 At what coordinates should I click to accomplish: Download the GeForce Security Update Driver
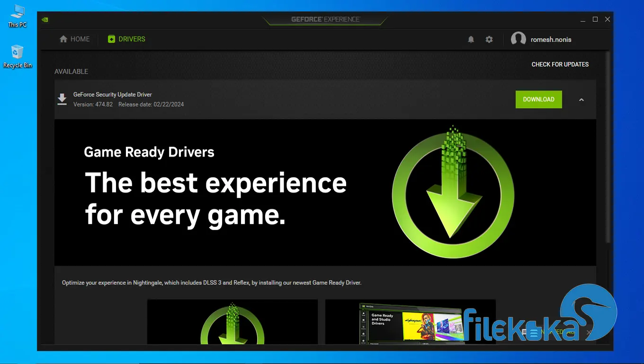(539, 100)
